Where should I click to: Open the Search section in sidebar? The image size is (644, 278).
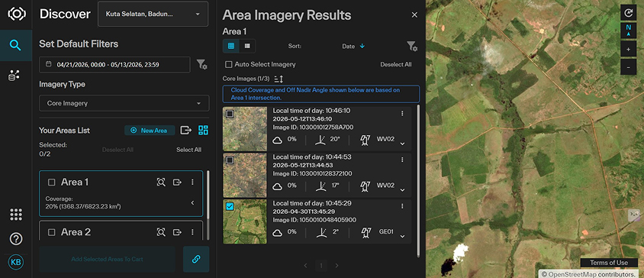pos(15,45)
